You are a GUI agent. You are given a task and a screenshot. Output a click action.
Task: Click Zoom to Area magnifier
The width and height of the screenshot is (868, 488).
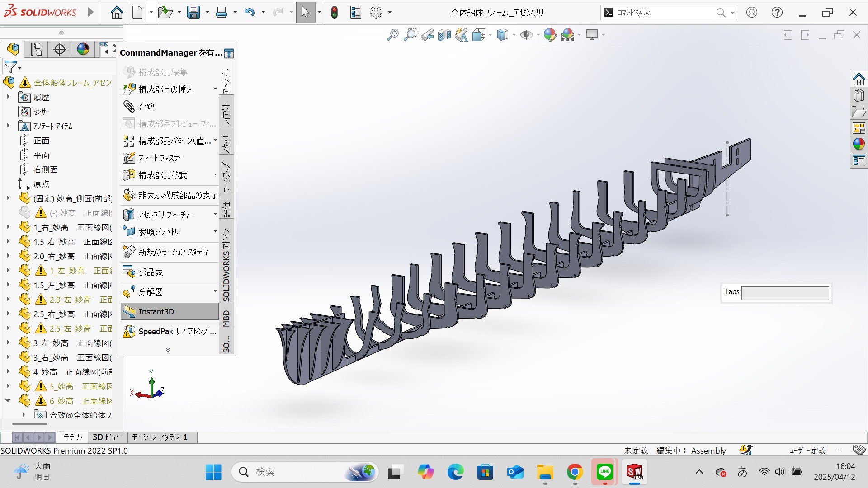(x=410, y=35)
